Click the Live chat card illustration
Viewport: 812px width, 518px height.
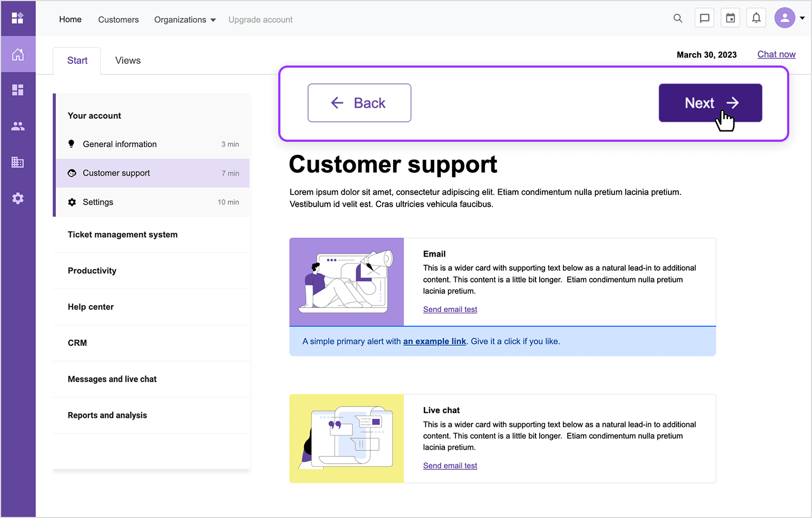(x=347, y=438)
